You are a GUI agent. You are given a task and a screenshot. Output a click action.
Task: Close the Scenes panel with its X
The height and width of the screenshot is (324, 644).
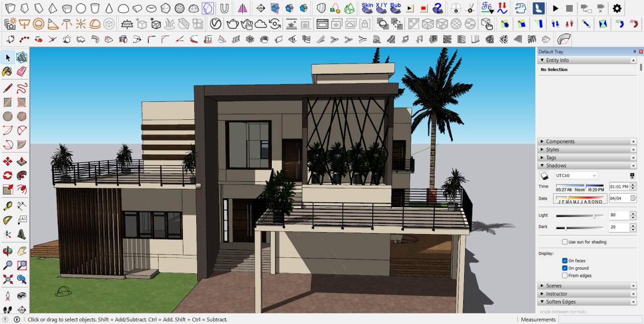(x=634, y=286)
